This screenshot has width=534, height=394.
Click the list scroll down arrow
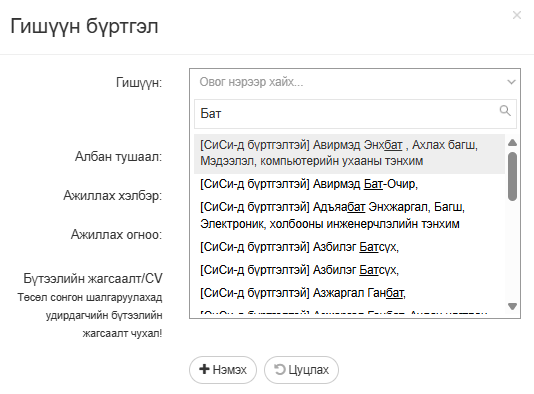pyautogui.click(x=512, y=306)
